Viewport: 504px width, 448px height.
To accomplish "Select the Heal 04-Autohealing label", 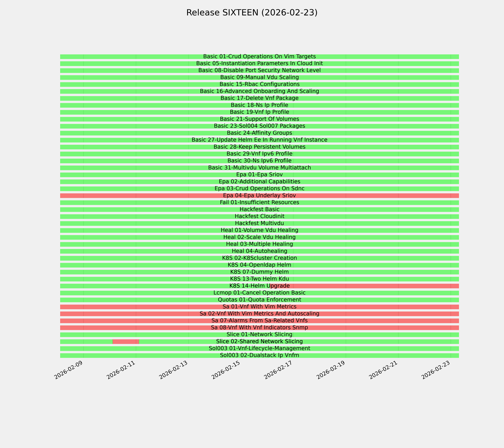I will click(259, 251).
